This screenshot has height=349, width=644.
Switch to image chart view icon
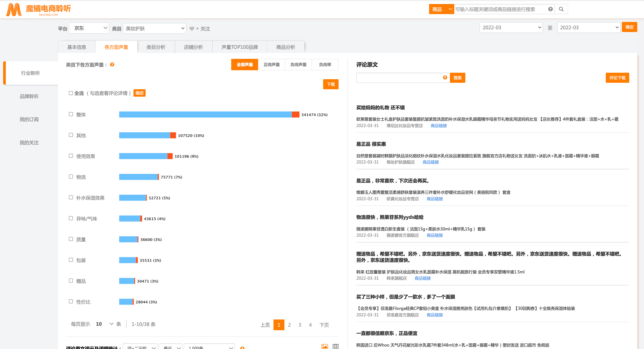tap(324, 346)
